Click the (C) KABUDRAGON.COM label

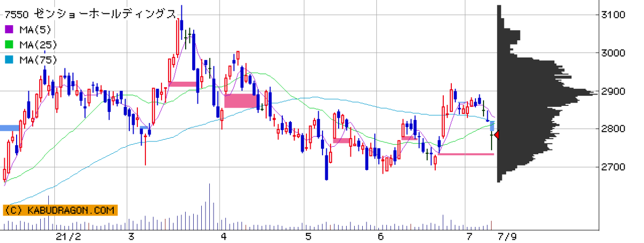pos(60,210)
